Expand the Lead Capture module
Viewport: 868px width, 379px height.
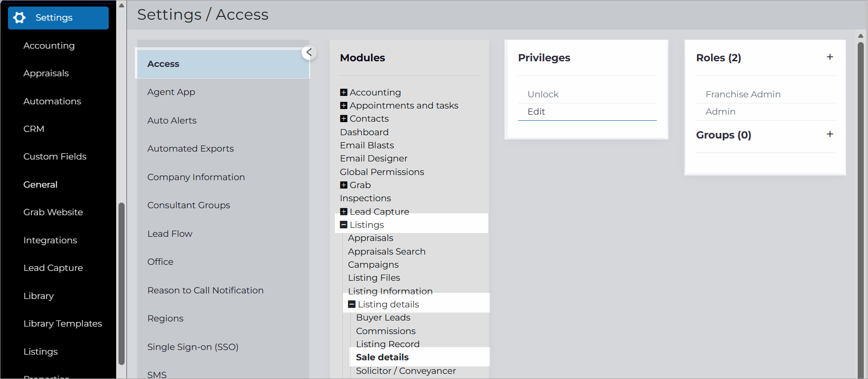click(x=344, y=212)
